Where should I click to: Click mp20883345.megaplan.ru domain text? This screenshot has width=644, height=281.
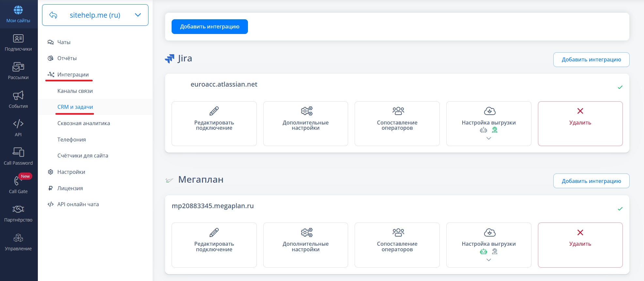tap(213, 206)
